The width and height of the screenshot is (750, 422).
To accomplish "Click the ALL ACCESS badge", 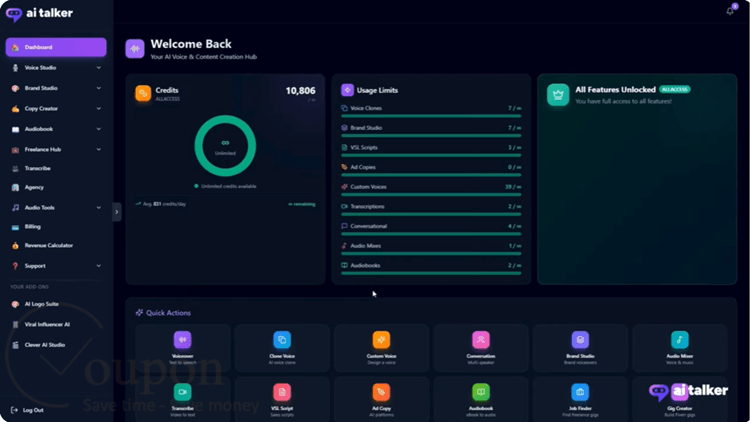I will point(674,89).
